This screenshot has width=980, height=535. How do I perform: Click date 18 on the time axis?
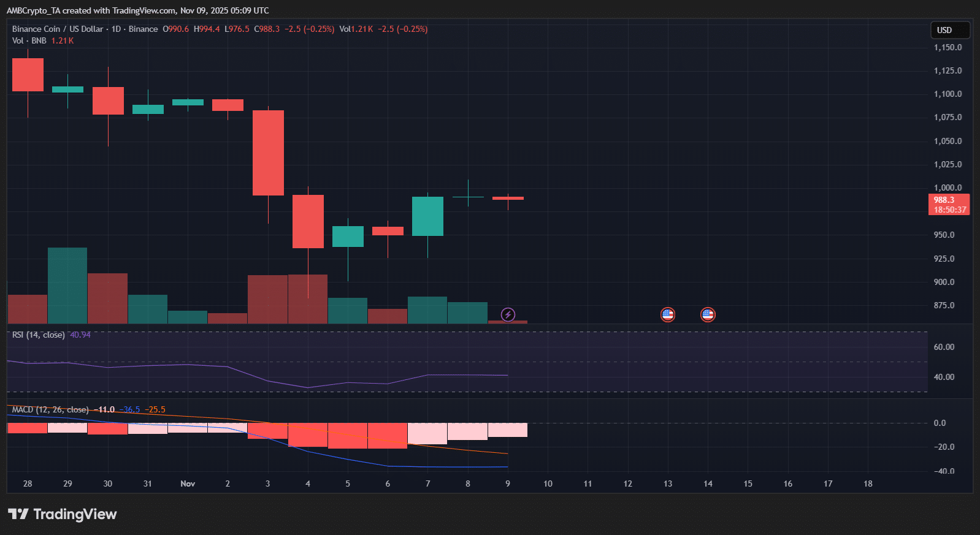click(x=868, y=484)
